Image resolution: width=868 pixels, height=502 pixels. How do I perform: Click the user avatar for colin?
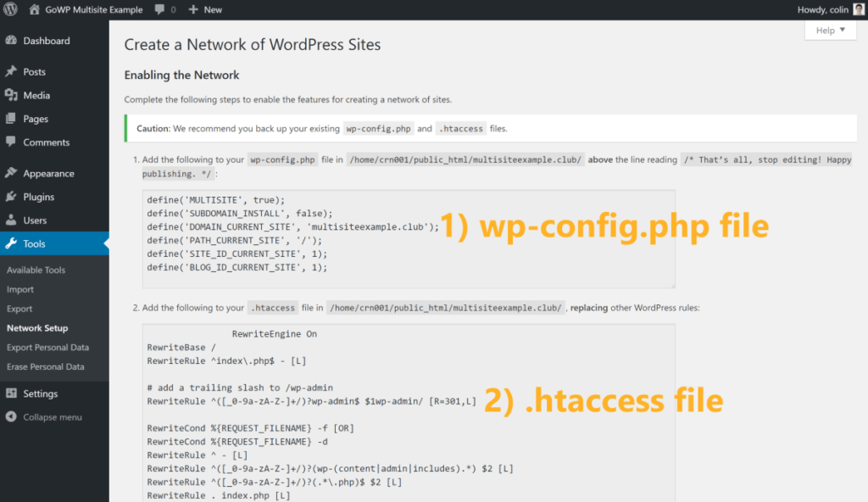coord(859,9)
